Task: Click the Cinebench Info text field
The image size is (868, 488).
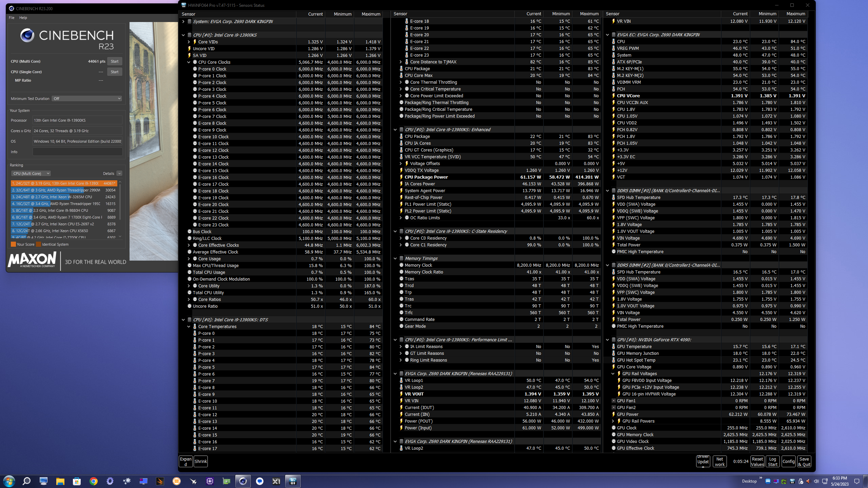Action: pyautogui.click(x=77, y=152)
